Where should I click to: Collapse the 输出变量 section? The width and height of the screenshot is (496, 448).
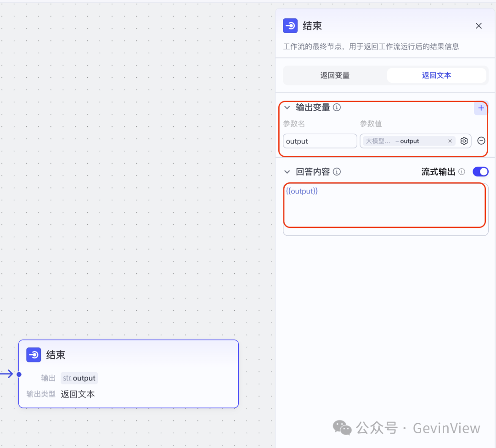coord(287,107)
